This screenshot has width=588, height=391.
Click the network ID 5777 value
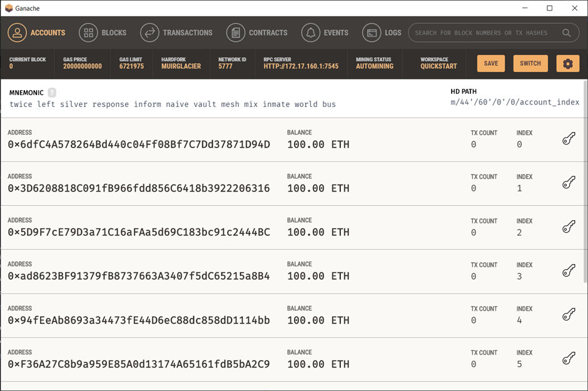click(225, 66)
